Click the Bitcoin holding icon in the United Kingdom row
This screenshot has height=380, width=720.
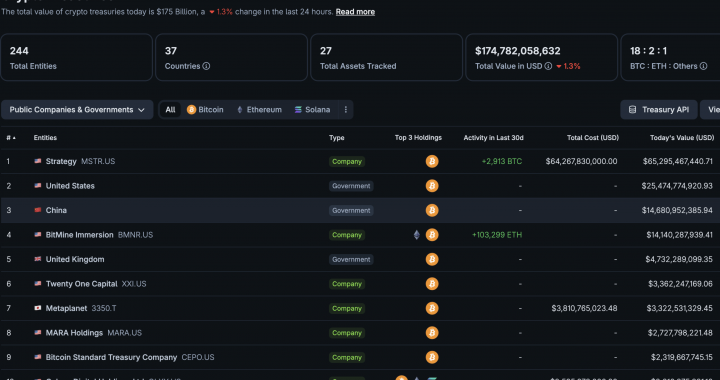pos(432,259)
